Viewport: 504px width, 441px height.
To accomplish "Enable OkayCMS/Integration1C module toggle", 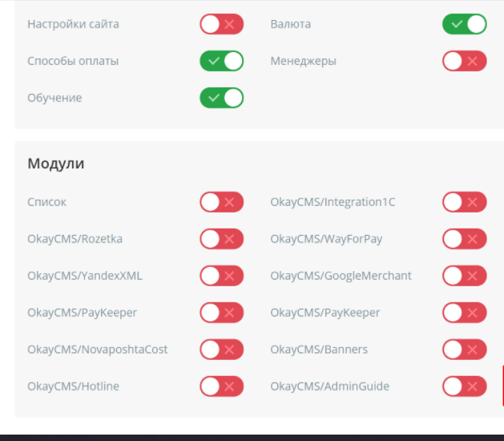I will tap(464, 202).
